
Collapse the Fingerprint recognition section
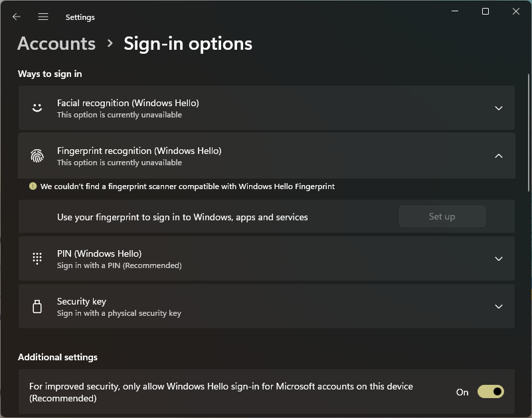(x=499, y=156)
